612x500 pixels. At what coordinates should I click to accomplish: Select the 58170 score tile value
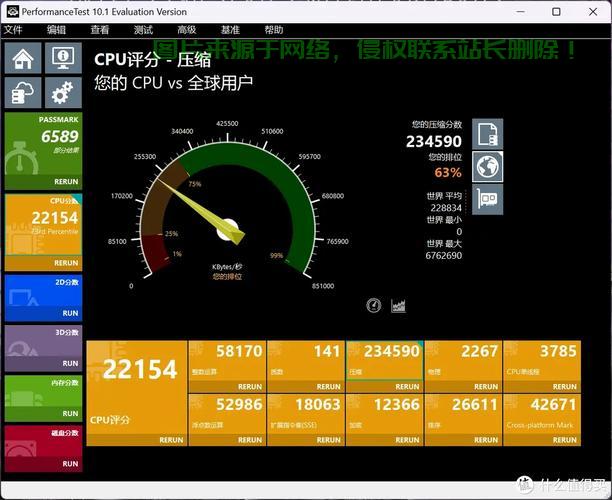point(239,351)
